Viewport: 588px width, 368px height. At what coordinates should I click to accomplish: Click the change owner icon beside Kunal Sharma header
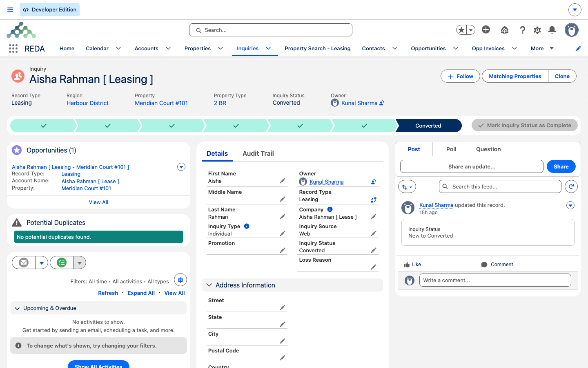[x=382, y=103]
